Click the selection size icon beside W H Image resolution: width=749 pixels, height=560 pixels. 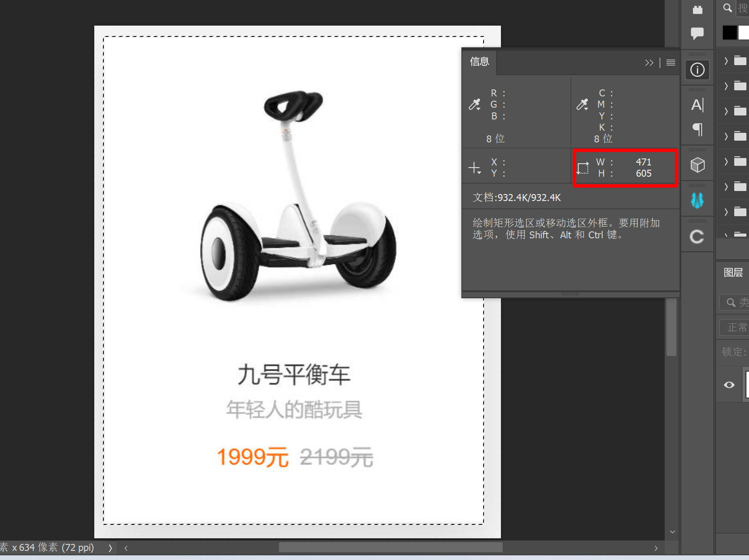coord(583,168)
